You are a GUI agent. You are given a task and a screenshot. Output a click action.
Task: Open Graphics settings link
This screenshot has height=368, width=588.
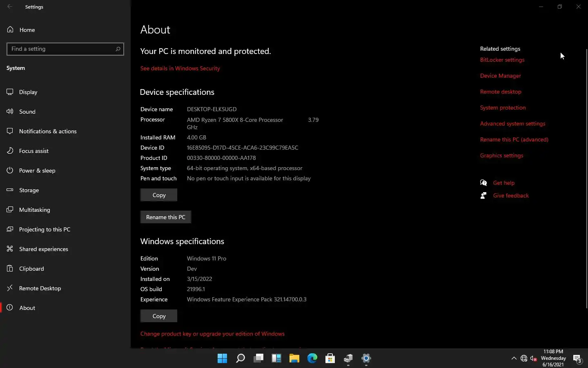(x=501, y=155)
